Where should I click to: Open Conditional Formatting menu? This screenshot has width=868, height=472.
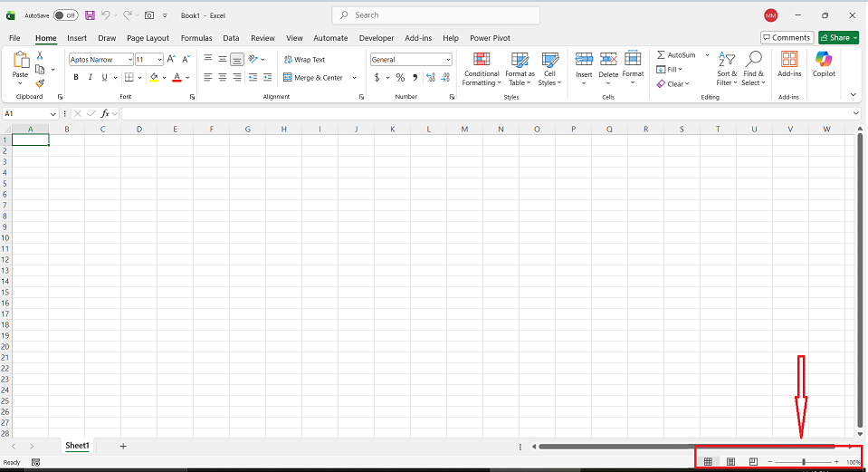pos(482,69)
